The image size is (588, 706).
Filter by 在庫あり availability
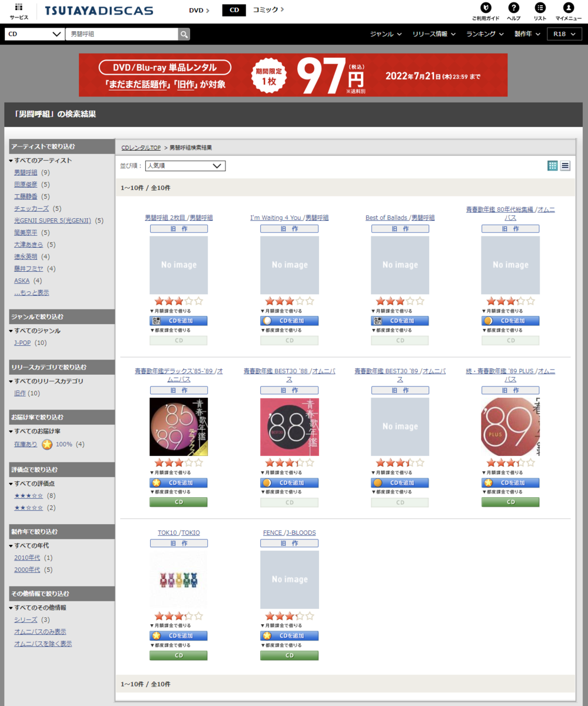click(x=25, y=444)
